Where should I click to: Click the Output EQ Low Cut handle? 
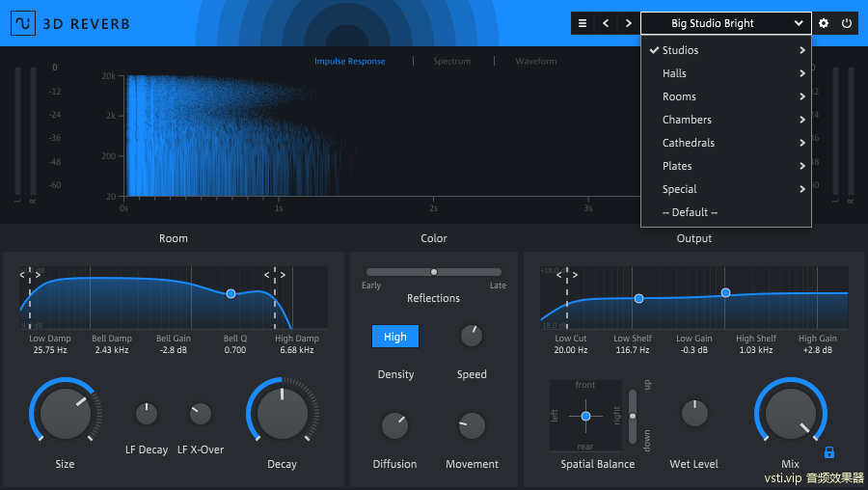tap(567, 275)
